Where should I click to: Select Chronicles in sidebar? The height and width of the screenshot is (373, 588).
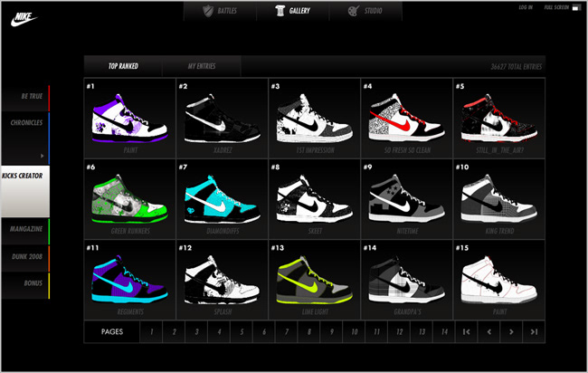pos(25,139)
